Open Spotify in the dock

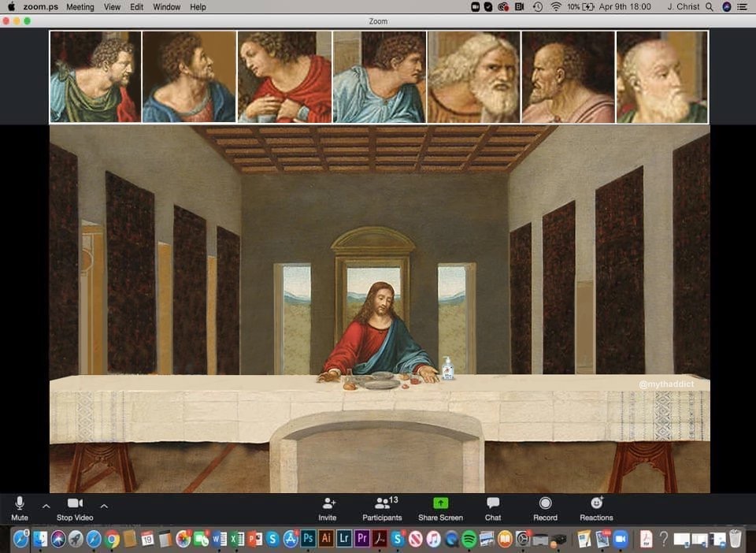(469, 539)
